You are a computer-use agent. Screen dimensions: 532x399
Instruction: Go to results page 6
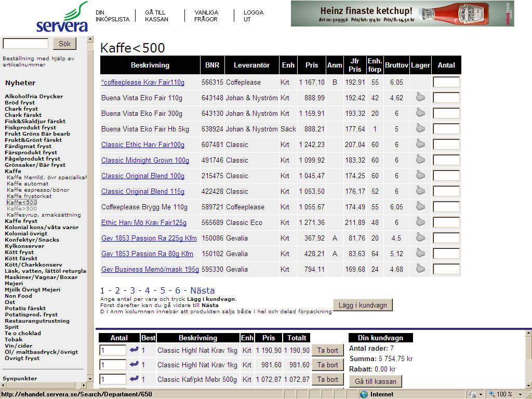click(x=178, y=291)
